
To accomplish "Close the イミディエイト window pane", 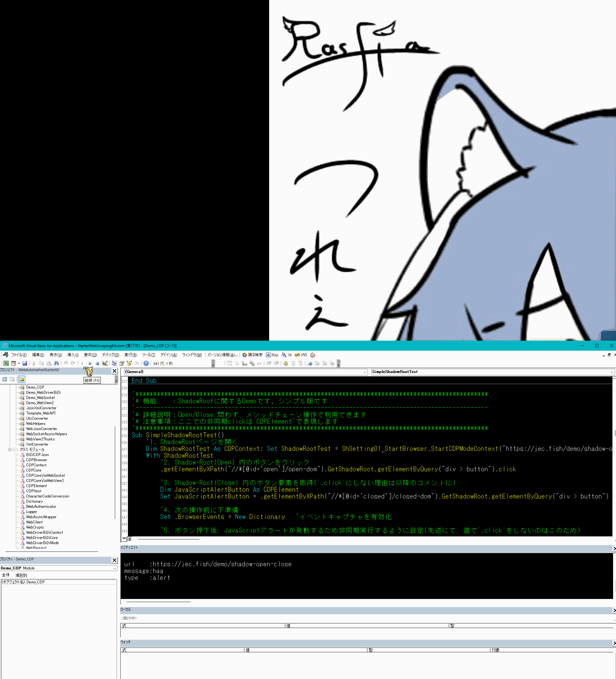I will (x=614, y=549).
